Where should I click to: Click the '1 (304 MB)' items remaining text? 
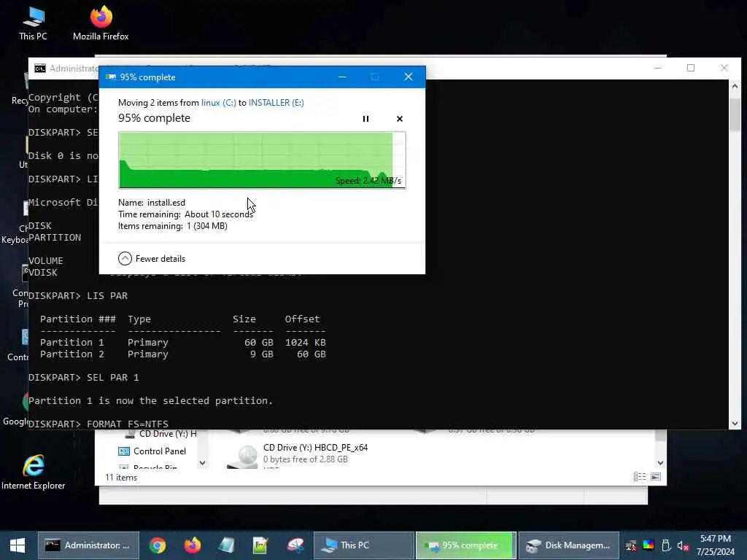pyautogui.click(x=207, y=226)
